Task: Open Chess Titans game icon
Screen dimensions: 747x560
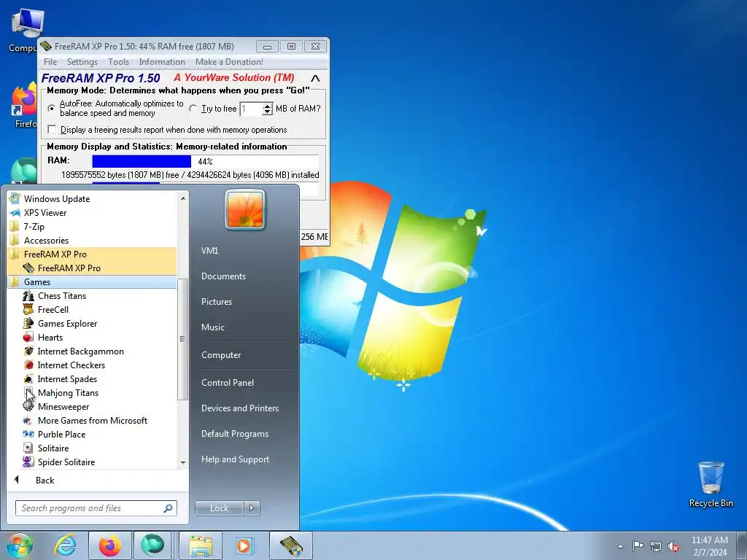Action: (x=28, y=296)
